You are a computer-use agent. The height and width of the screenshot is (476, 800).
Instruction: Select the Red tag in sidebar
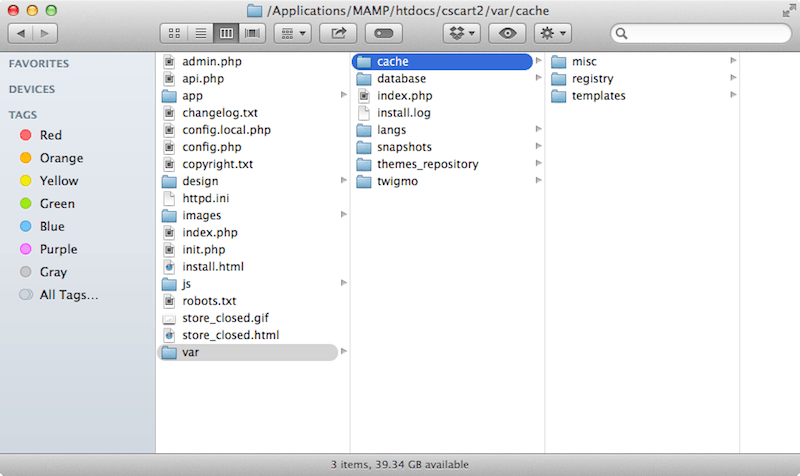(x=50, y=135)
